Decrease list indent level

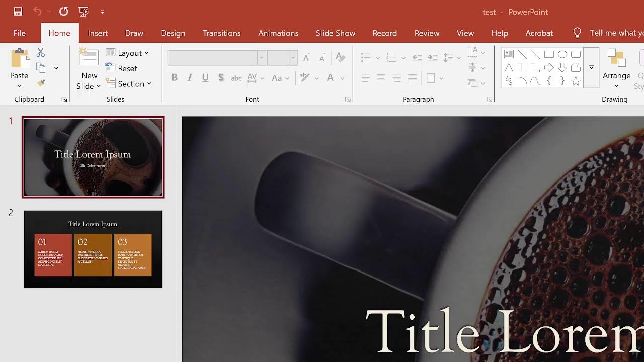(x=417, y=58)
